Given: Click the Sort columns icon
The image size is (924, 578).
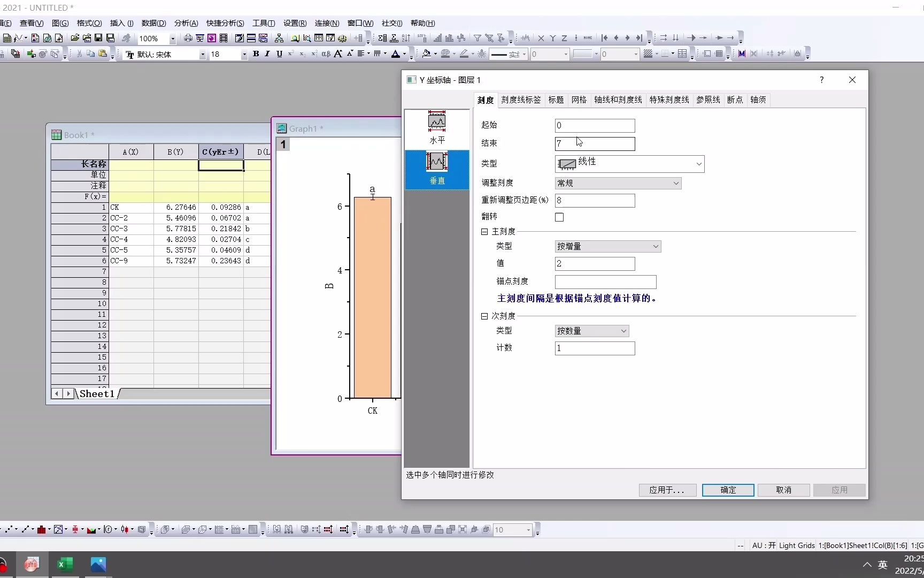Looking at the screenshot, I should click(406, 38).
